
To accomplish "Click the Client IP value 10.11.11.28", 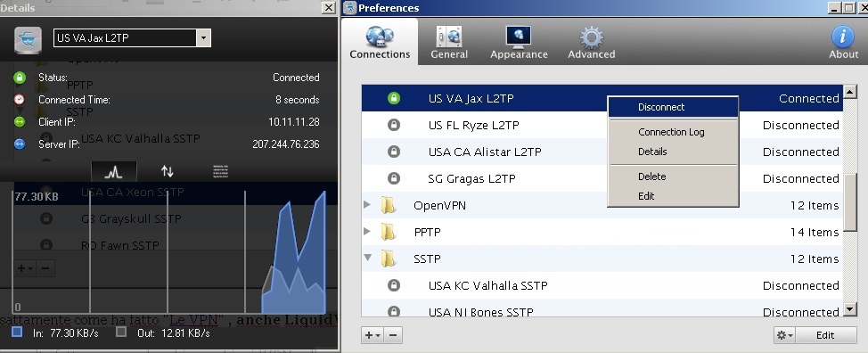I will (293, 122).
